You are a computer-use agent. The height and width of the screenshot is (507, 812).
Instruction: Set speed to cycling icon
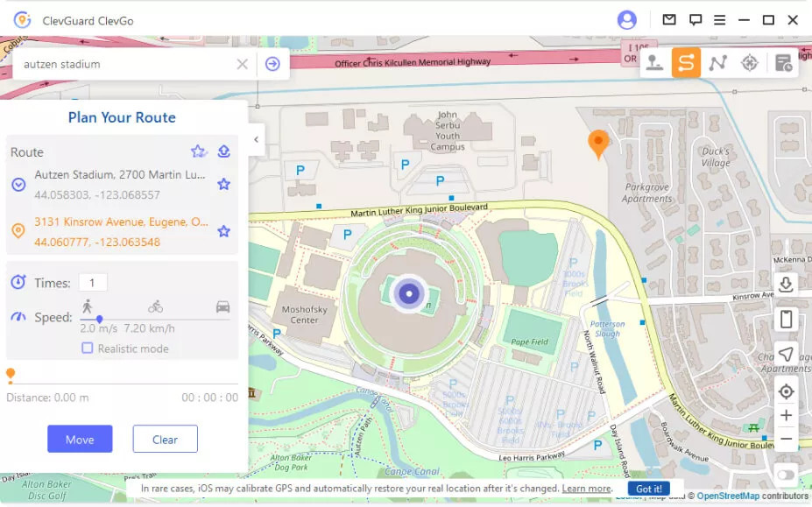(155, 306)
